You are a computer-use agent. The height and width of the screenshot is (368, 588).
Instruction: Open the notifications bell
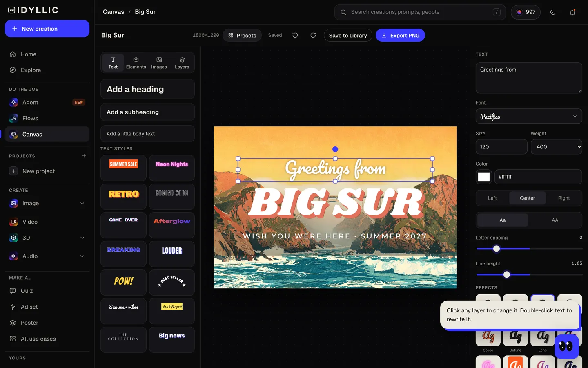(572, 12)
